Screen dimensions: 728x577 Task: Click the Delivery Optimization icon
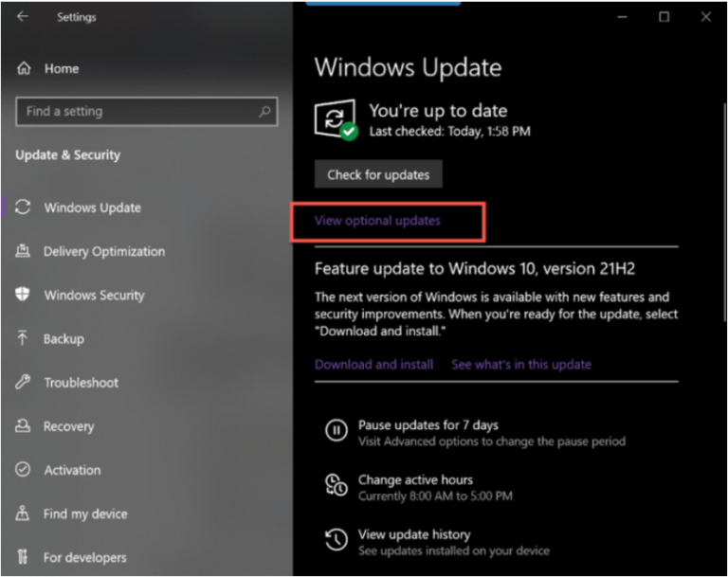click(x=23, y=251)
